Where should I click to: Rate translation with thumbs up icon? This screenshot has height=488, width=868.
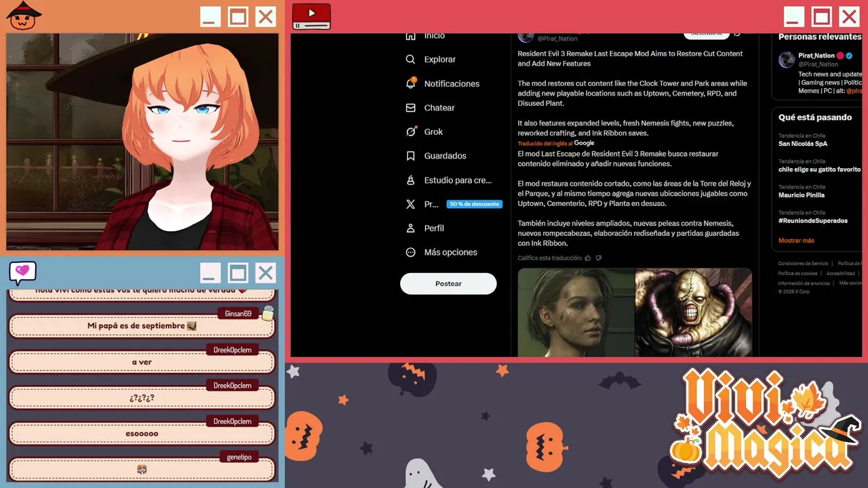click(588, 258)
